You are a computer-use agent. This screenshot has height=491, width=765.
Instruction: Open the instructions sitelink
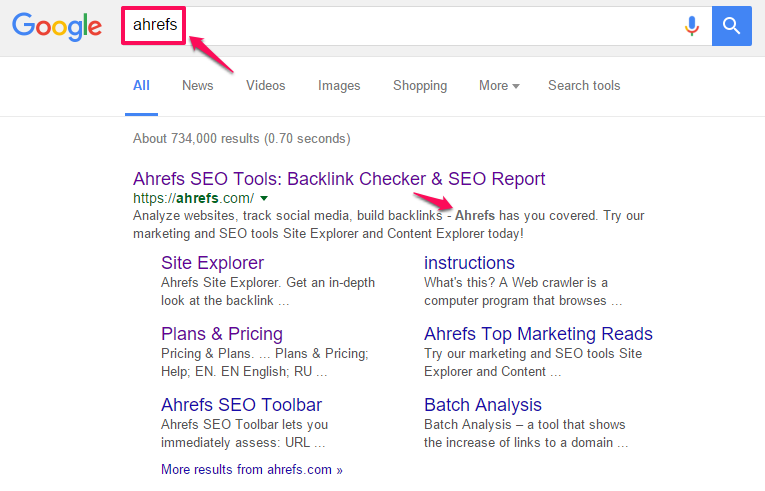point(469,263)
